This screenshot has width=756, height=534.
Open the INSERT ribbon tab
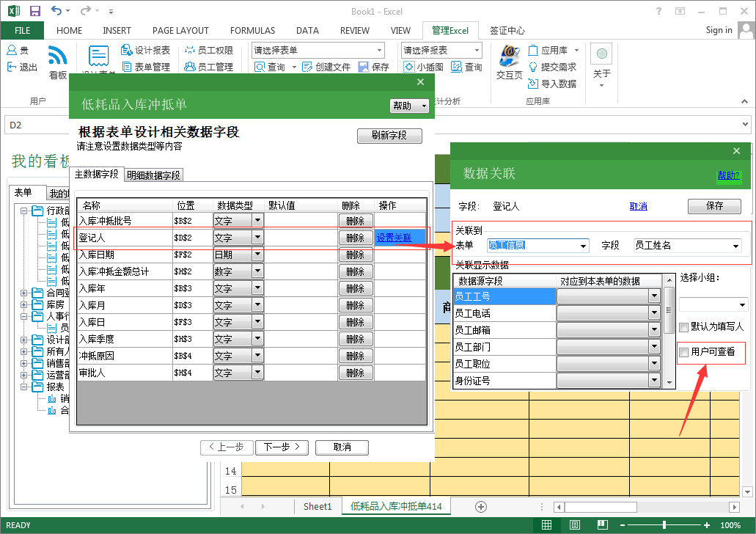pyautogui.click(x=117, y=30)
